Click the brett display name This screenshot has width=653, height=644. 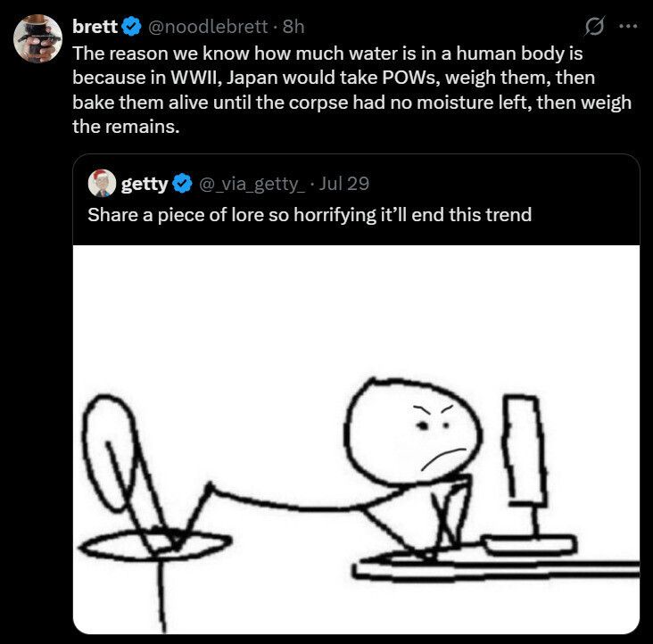(x=95, y=28)
